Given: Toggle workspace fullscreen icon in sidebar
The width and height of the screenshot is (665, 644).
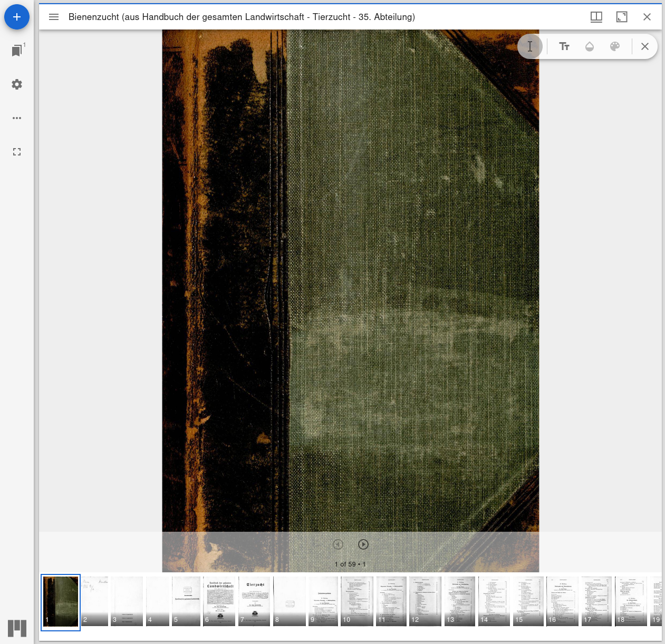Looking at the screenshot, I should click(17, 152).
